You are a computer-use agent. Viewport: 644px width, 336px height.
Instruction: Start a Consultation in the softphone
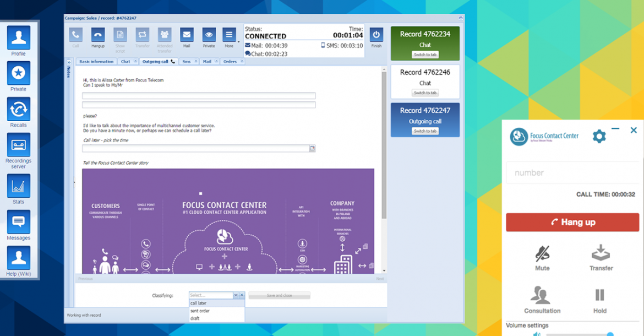coord(540,295)
